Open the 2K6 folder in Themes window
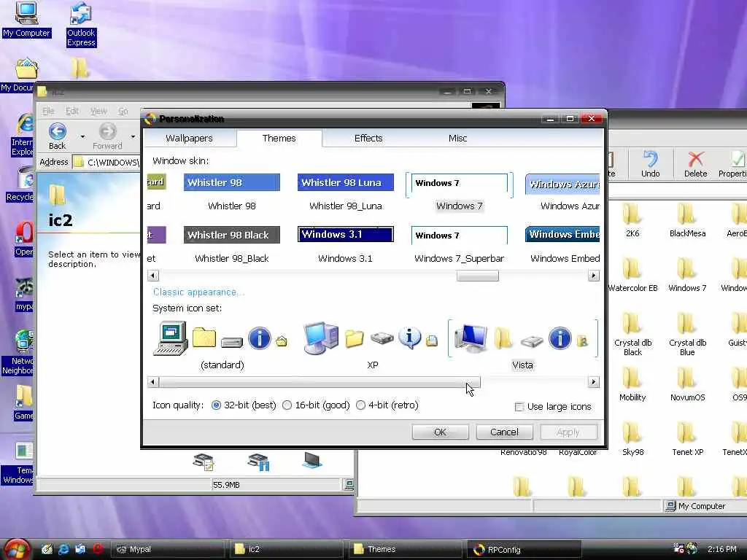This screenshot has width=747, height=560. click(x=632, y=220)
